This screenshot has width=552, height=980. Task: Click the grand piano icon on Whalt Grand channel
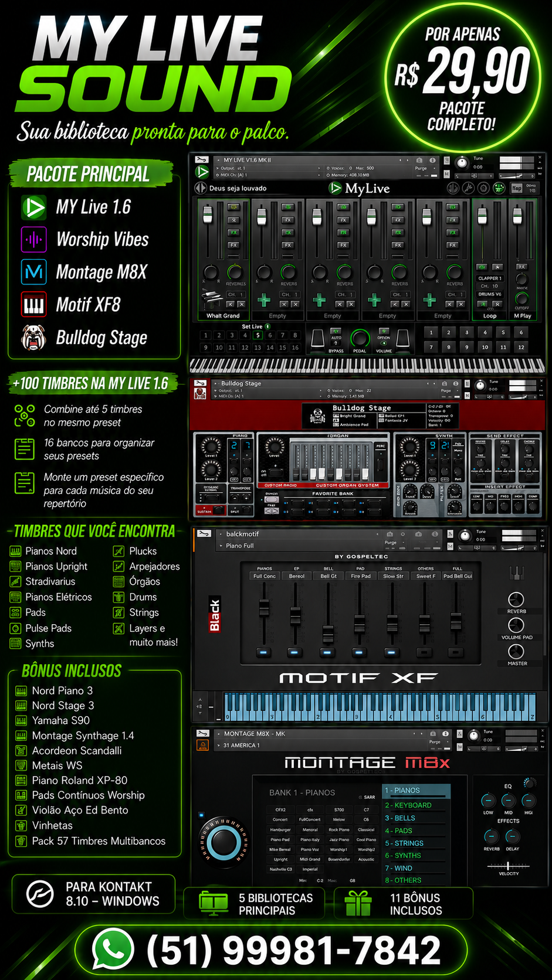point(212,300)
